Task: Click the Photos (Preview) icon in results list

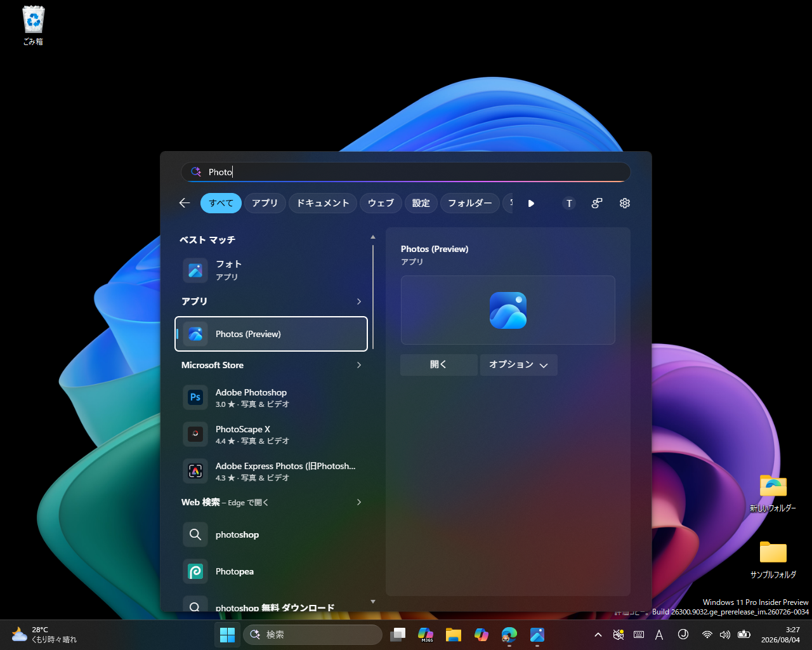Action: 195,334
